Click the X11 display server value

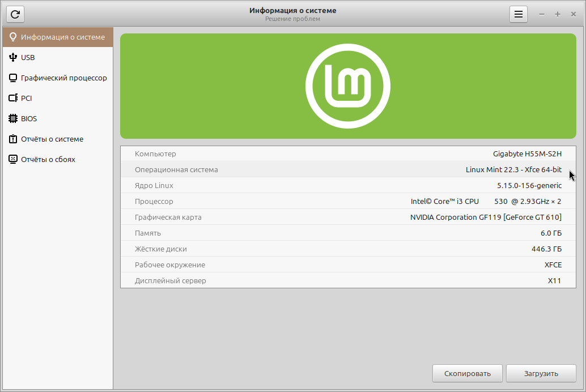(555, 280)
